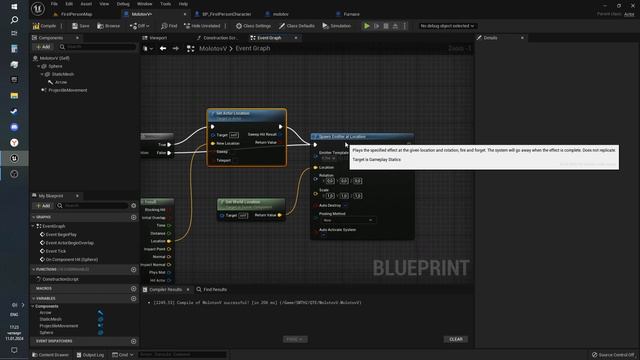Screen dimensions: 640x360
Task: Toggle the ProjectileMovement variable visibility eye
Action: [x=100, y=326]
